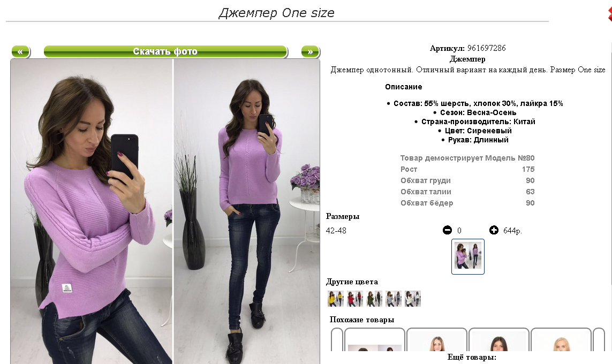The height and width of the screenshot is (364, 612).
Task: Open second similar product with blonde model
Action: 437,340
